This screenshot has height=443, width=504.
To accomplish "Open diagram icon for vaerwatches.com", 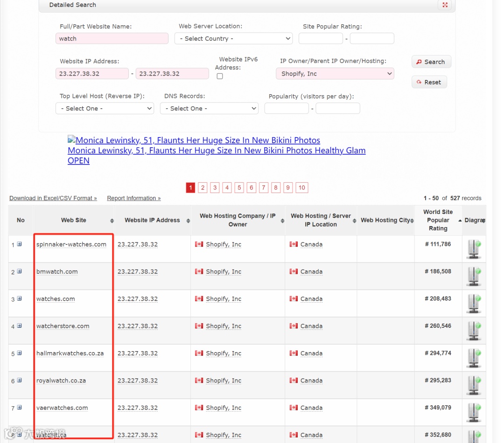I will coord(474,412).
